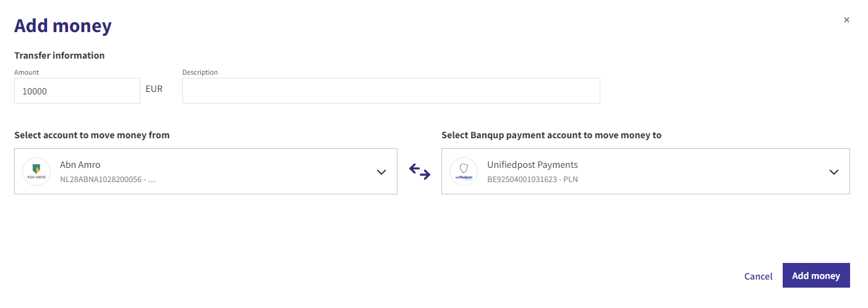The width and height of the screenshot is (868, 308).
Task: Cancel the money transfer
Action: coord(758,276)
